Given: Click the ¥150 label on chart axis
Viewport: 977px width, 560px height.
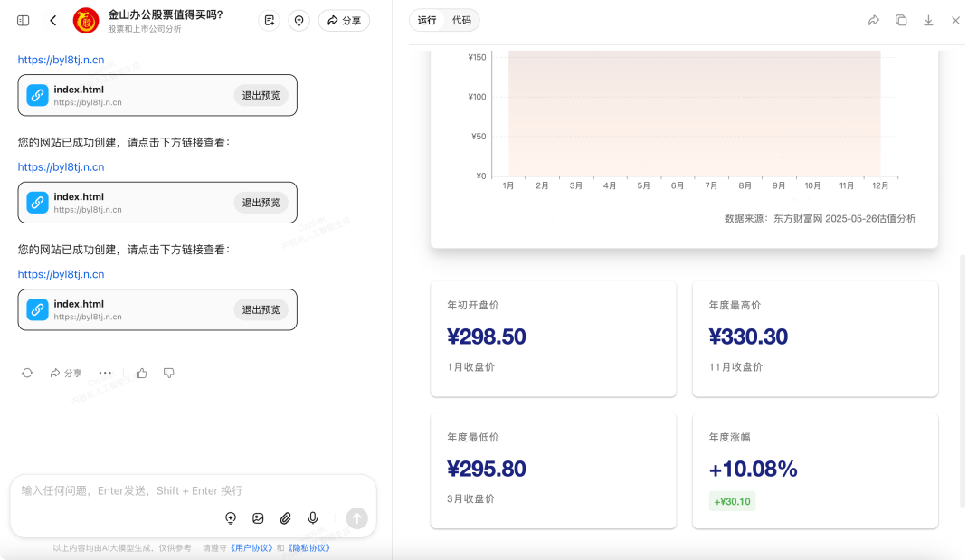Looking at the screenshot, I should coord(478,57).
